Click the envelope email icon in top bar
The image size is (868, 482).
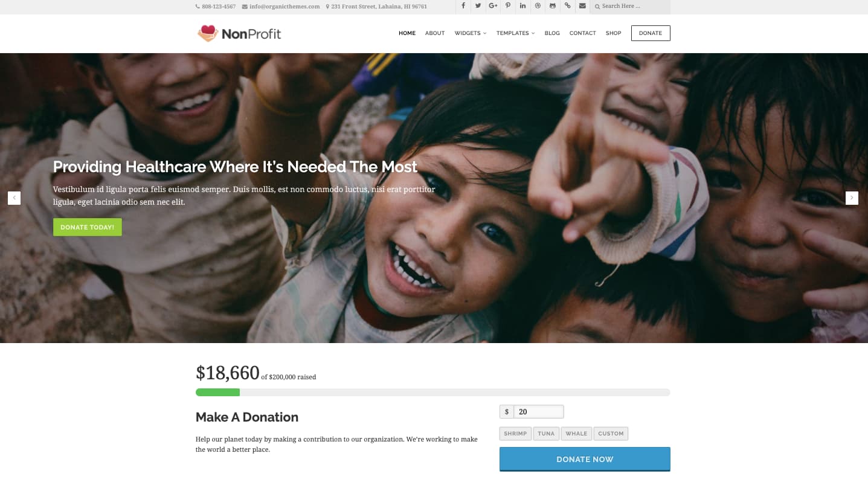coord(582,6)
